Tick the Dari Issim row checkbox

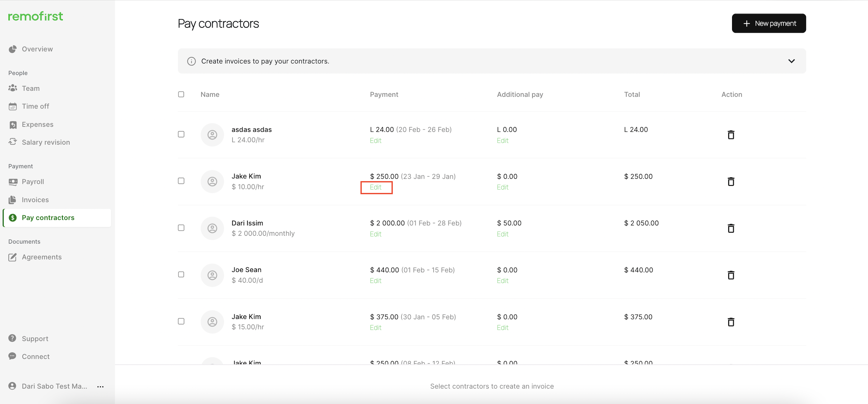[x=181, y=228]
